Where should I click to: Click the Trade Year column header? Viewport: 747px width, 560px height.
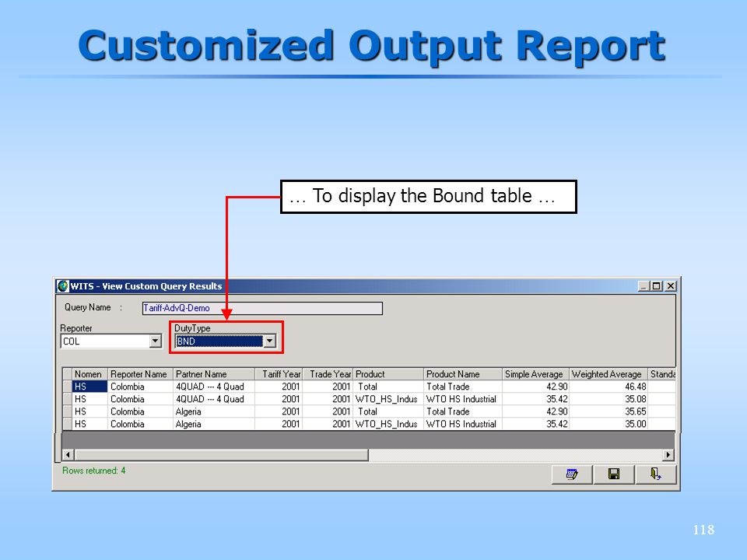[328, 374]
